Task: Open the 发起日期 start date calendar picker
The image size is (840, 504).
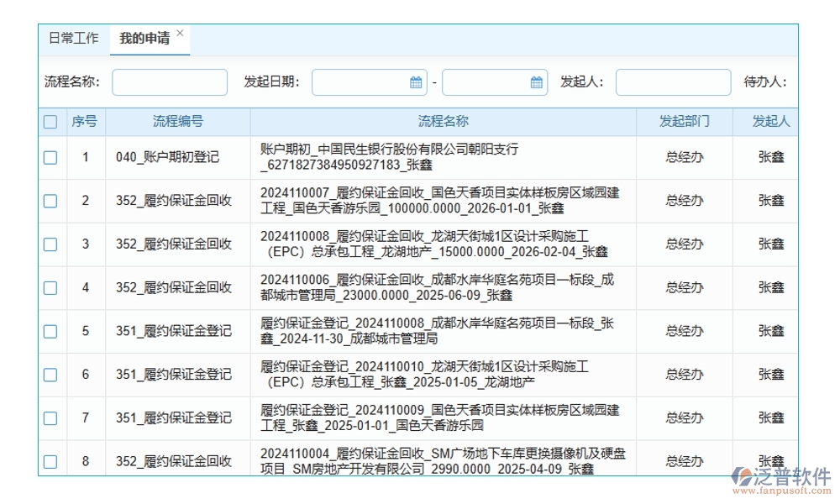Action: tap(413, 81)
